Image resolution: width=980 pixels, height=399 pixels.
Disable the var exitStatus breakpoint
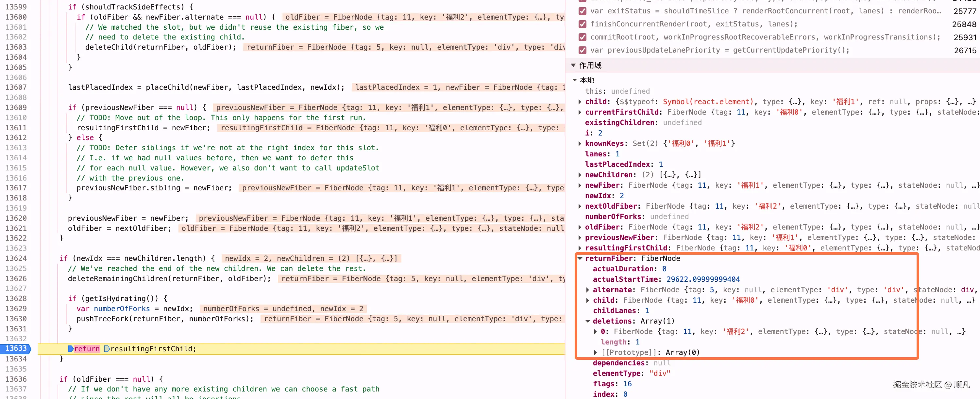pyautogui.click(x=582, y=11)
